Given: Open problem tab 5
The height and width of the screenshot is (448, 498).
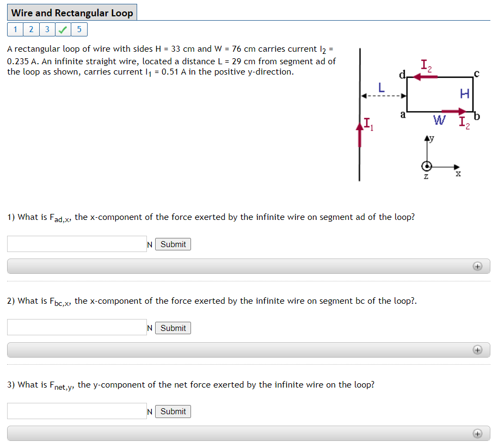Looking at the screenshot, I should point(79,29).
